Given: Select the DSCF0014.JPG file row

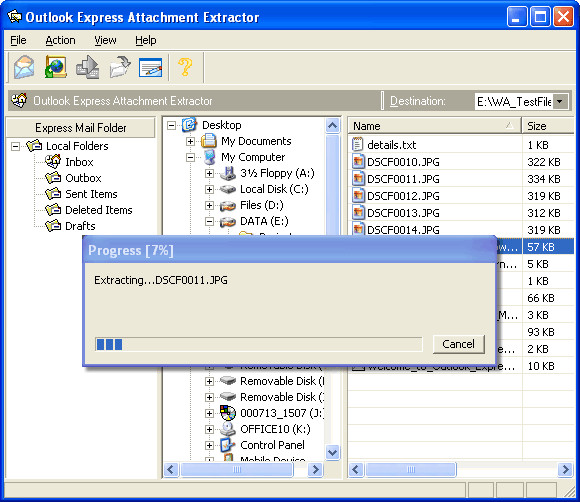Looking at the screenshot, I should click(x=461, y=230).
